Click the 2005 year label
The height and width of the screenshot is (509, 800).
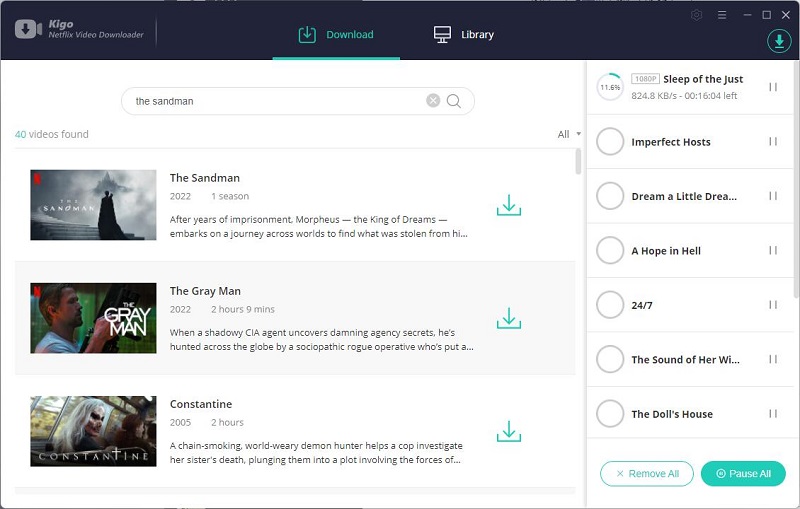pos(180,423)
